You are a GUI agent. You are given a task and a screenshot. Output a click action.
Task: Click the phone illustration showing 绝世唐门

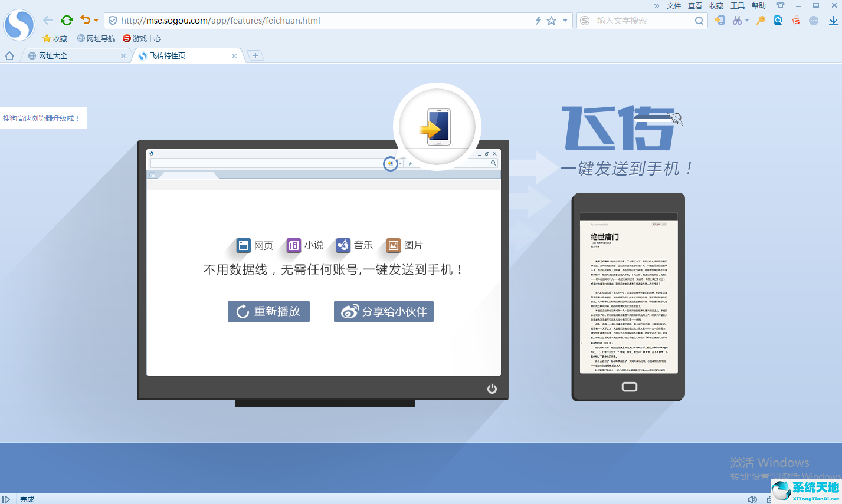click(x=628, y=297)
